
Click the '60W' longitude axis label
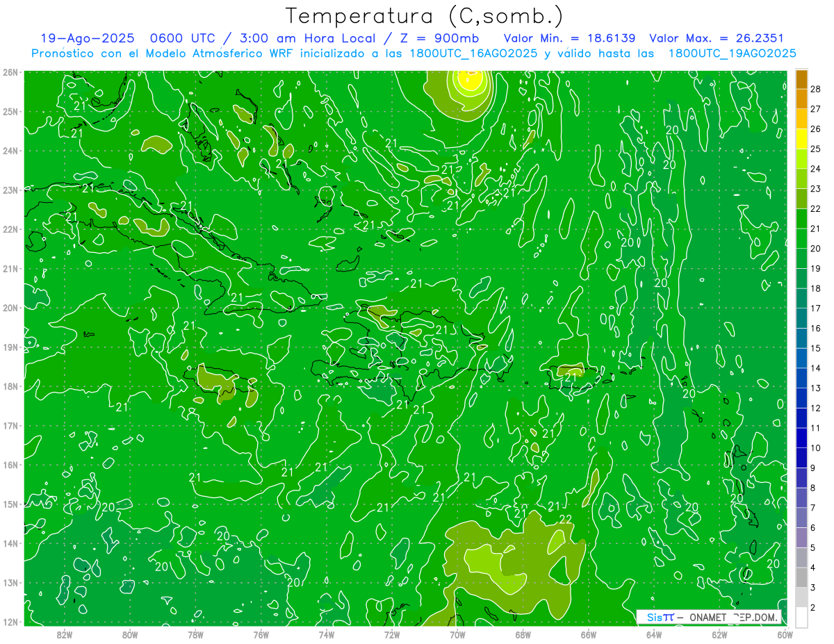(x=785, y=634)
